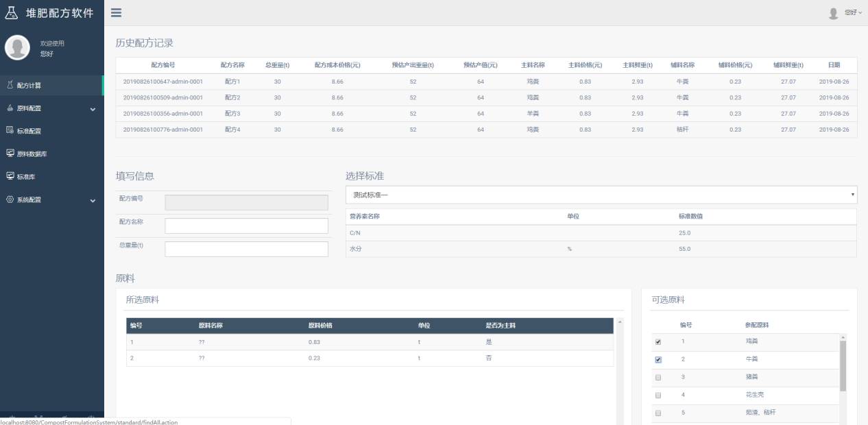The image size is (868, 425).
Task: Click record 20190826100647-admin-0001 in history table
Action: 163,82
